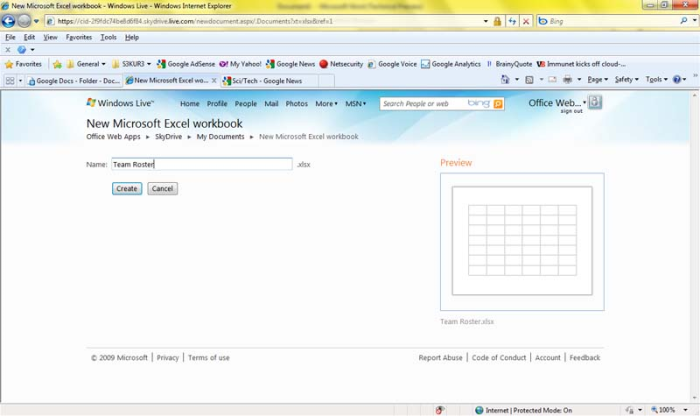The width and height of the screenshot is (700, 416).
Task: Click the Name text field
Action: coord(202,164)
